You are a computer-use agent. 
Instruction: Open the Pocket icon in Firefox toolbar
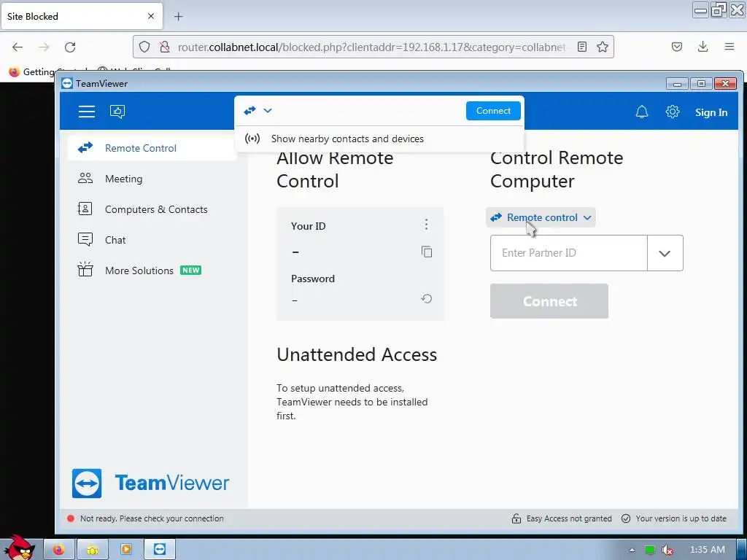click(676, 47)
